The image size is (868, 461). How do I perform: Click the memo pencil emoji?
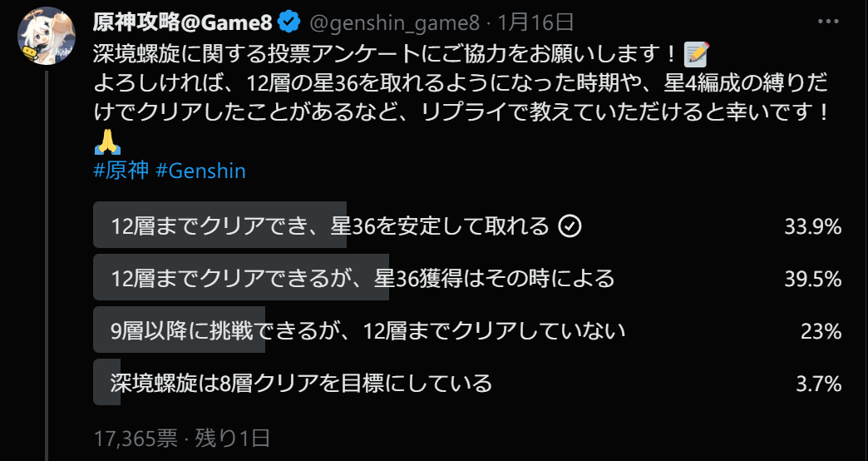(x=695, y=56)
